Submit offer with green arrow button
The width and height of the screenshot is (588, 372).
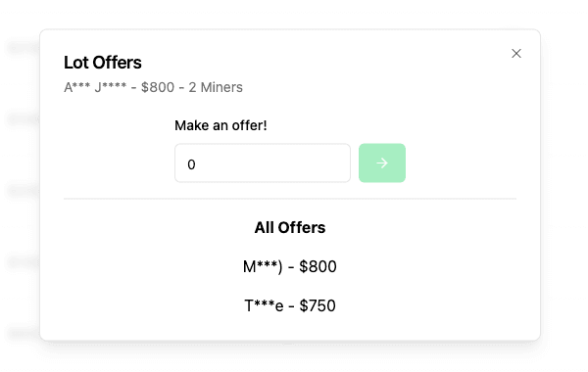coord(382,163)
